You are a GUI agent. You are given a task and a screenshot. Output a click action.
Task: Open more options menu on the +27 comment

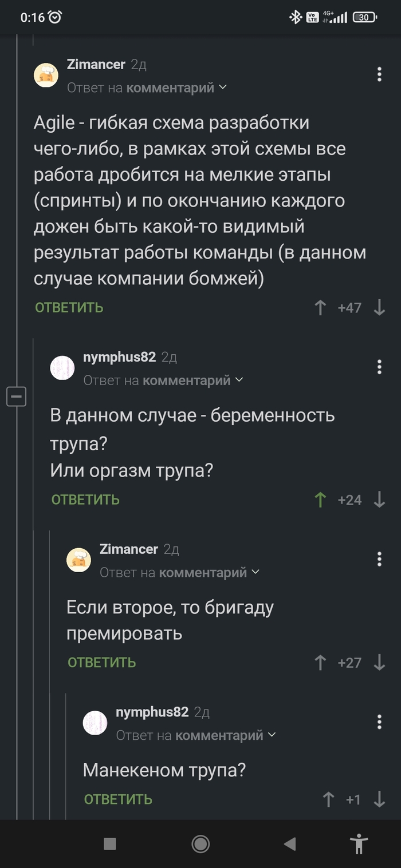pos(379,559)
